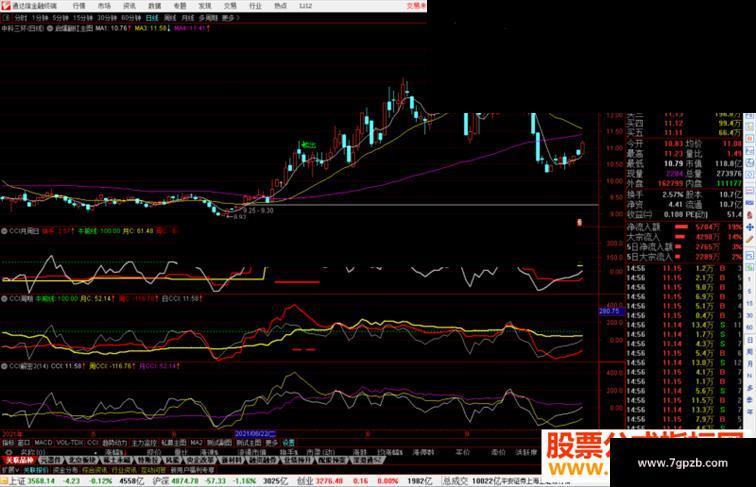This screenshot has height=487, width=756.
Task: Click the 280.75 value marker on CCI axis
Action: click(611, 311)
